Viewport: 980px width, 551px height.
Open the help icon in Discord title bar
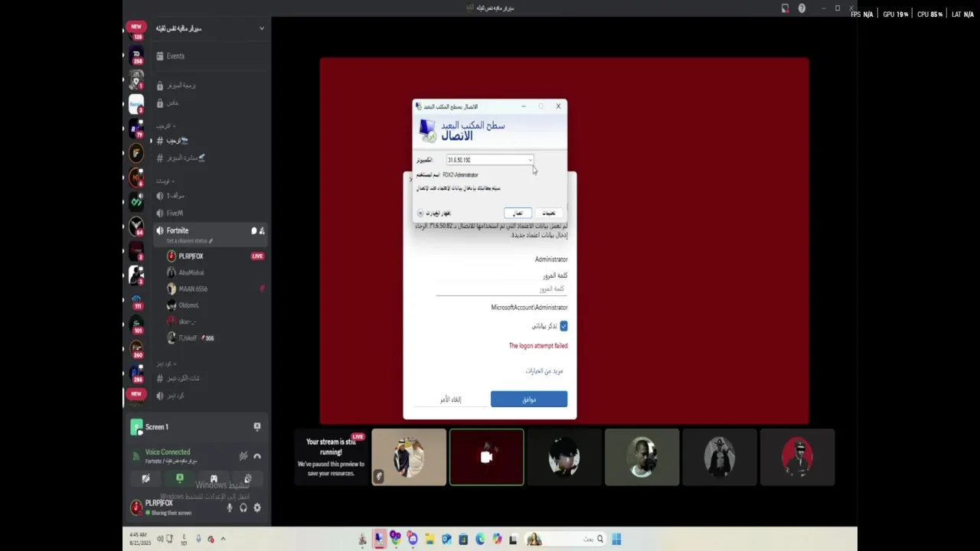802,8
